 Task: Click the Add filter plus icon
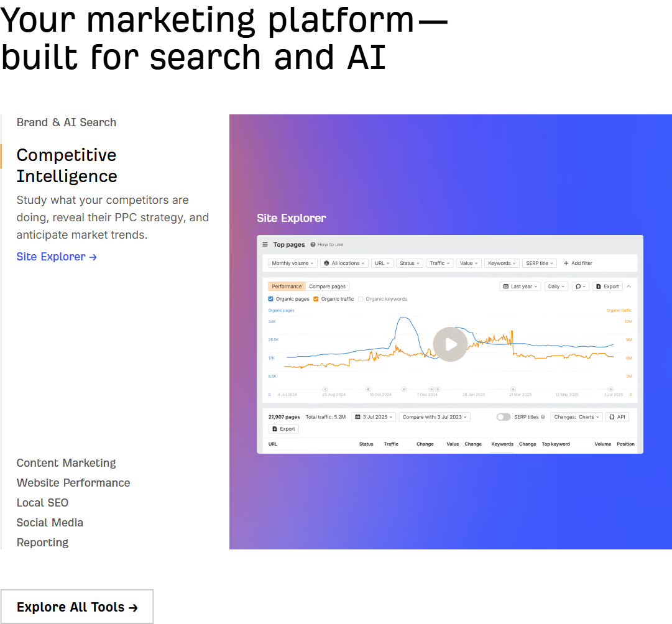(565, 263)
